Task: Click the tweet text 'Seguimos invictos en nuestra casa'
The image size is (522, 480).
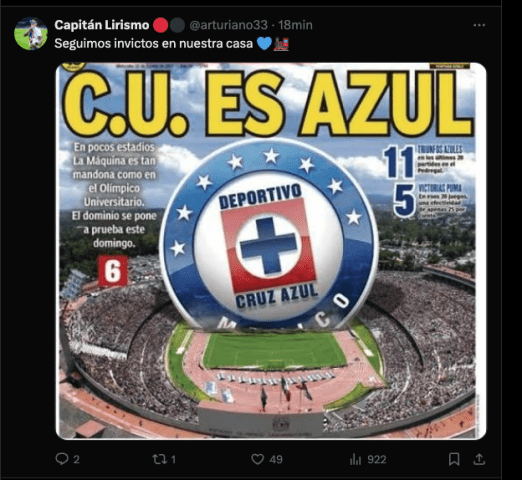Action: (154, 44)
